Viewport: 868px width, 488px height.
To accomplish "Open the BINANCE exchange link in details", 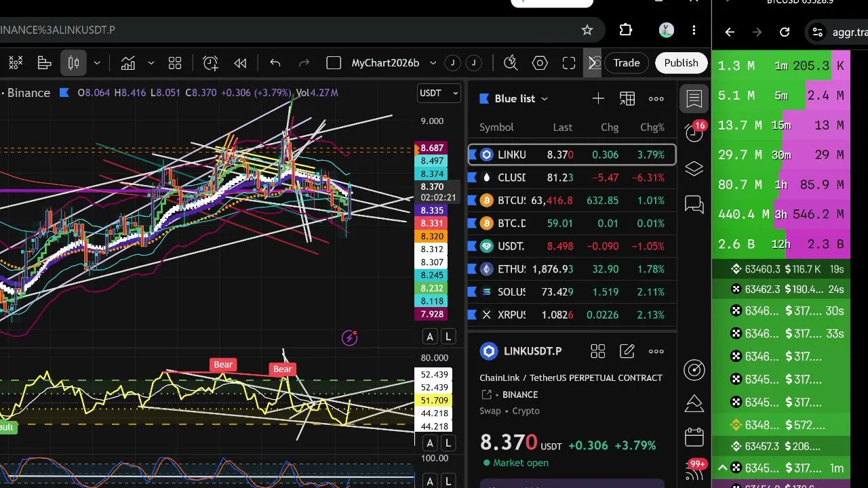I will click(520, 394).
